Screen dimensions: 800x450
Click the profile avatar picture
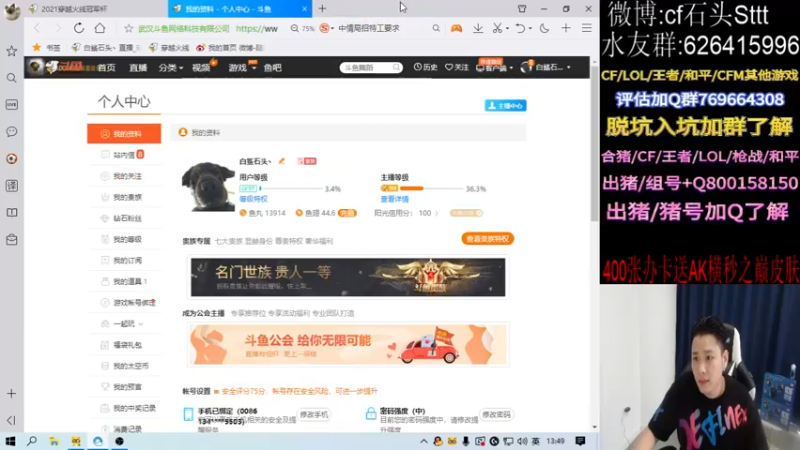pos(208,186)
